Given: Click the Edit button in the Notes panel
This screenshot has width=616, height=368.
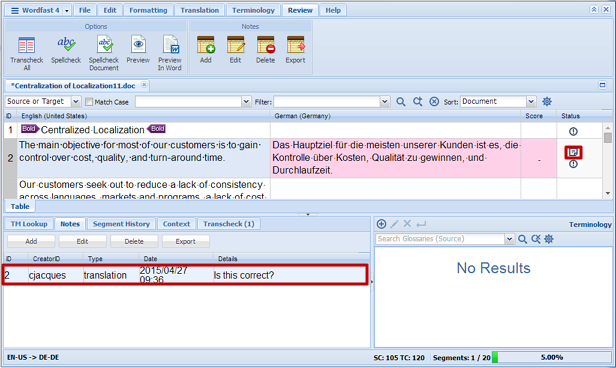Looking at the screenshot, I should click(82, 241).
